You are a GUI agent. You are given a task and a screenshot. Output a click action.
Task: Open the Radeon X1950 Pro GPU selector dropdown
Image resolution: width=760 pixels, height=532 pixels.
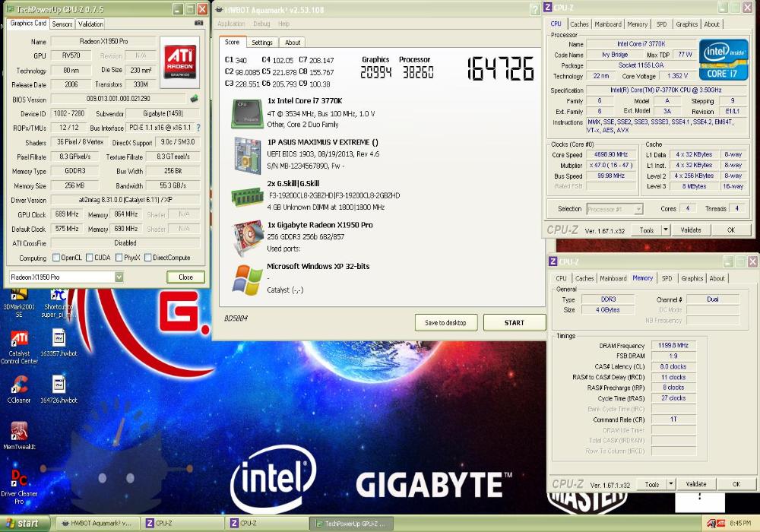[119, 277]
